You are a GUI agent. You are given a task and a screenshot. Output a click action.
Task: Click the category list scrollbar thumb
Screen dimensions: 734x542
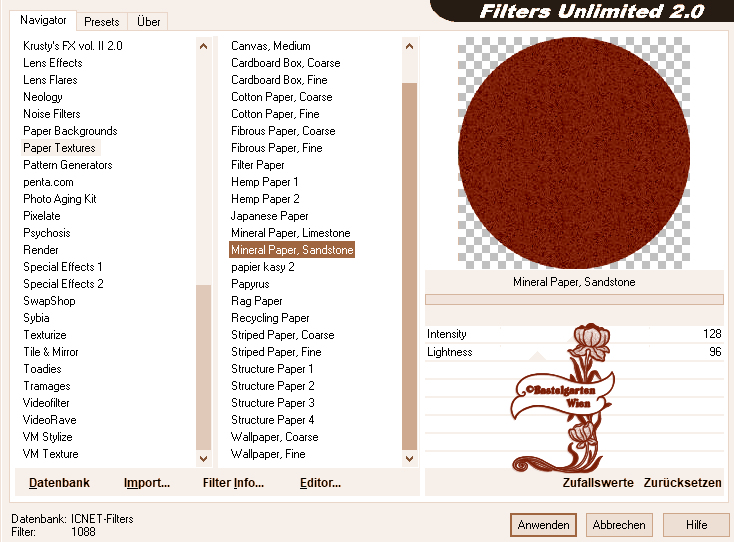pyautogui.click(x=204, y=367)
